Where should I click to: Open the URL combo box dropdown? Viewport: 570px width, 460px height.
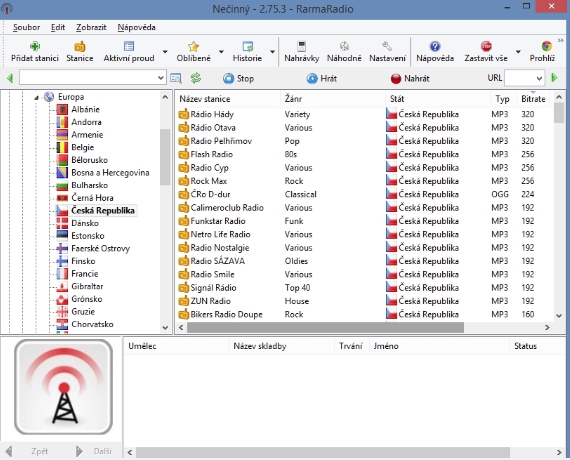[x=539, y=78]
